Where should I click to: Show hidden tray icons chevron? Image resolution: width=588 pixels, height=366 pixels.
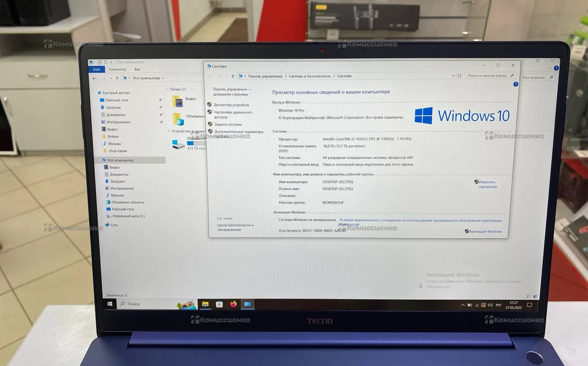pos(463,305)
